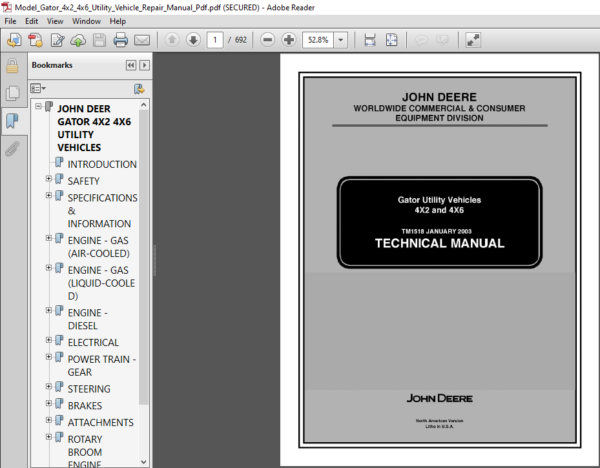Expand ENGINE - GAS (AIR-COOLED) bookmark
600x468 pixels.
pyautogui.click(x=49, y=238)
